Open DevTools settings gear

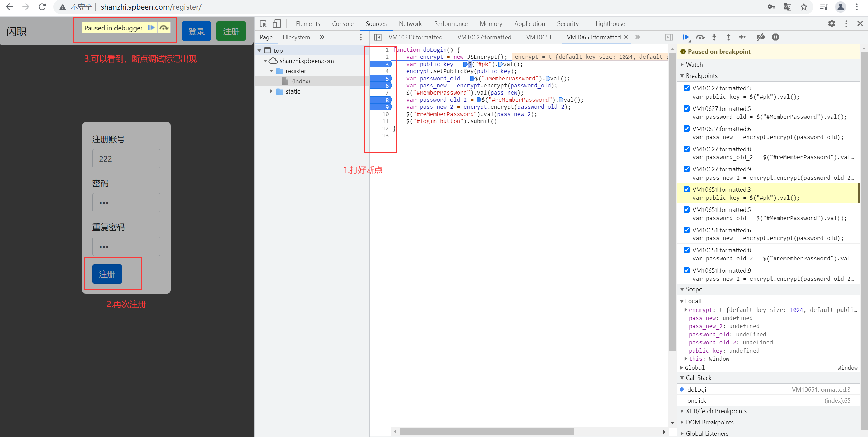[831, 23]
